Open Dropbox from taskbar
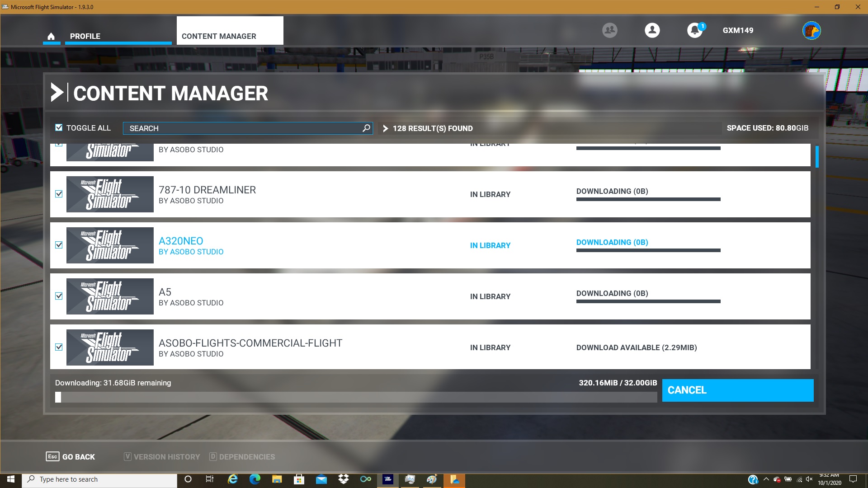This screenshot has height=488, width=868. tap(343, 479)
